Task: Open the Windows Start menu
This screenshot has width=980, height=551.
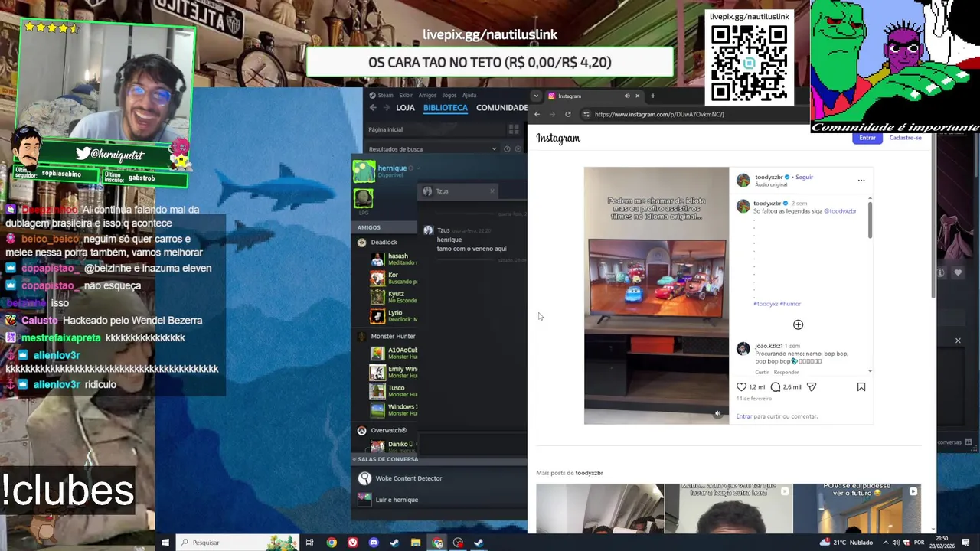Action: pyautogui.click(x=165, y=543)
